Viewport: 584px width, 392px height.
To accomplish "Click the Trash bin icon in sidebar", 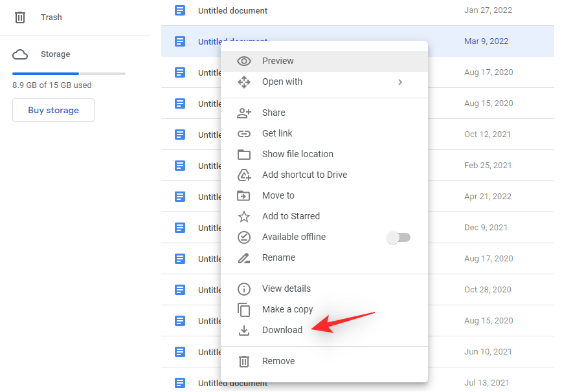I will coord(19,17).
